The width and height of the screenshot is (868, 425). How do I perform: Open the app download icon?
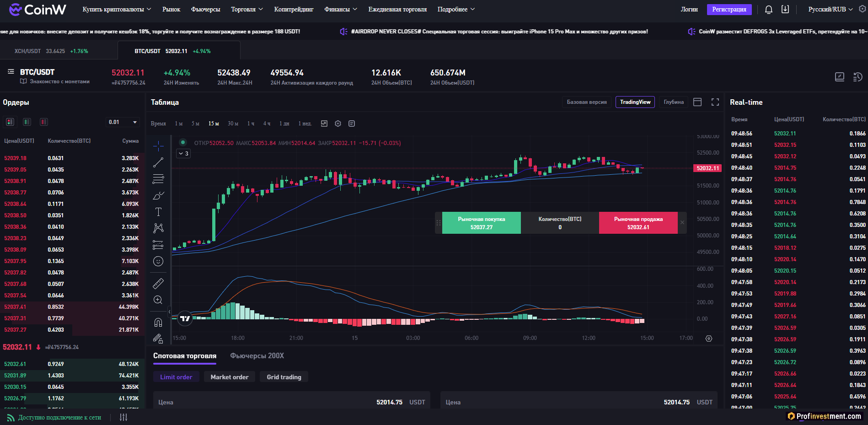click(785, 9)
